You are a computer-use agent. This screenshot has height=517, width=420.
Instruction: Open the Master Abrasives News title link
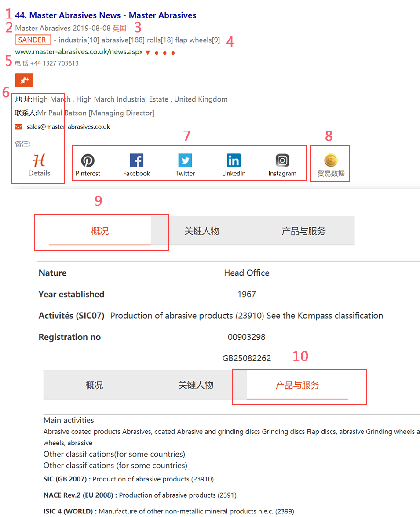106,15
